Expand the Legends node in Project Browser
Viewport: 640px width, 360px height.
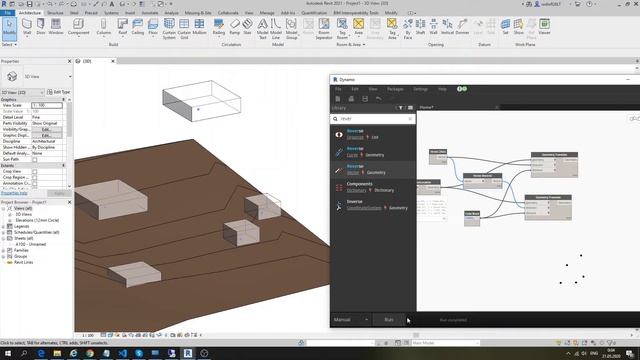pyautogui.click(x=3, y=226)
